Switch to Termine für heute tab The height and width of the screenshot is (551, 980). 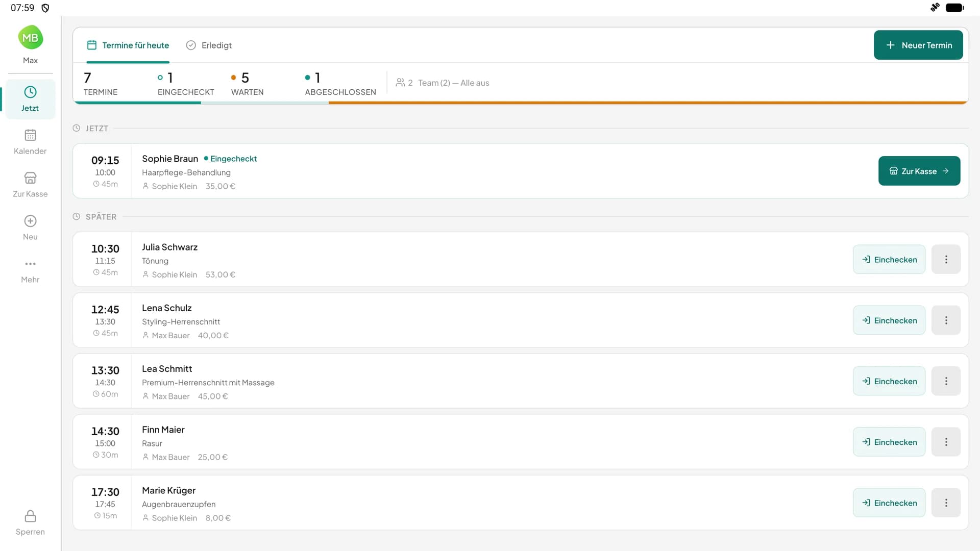coord(128,45)
